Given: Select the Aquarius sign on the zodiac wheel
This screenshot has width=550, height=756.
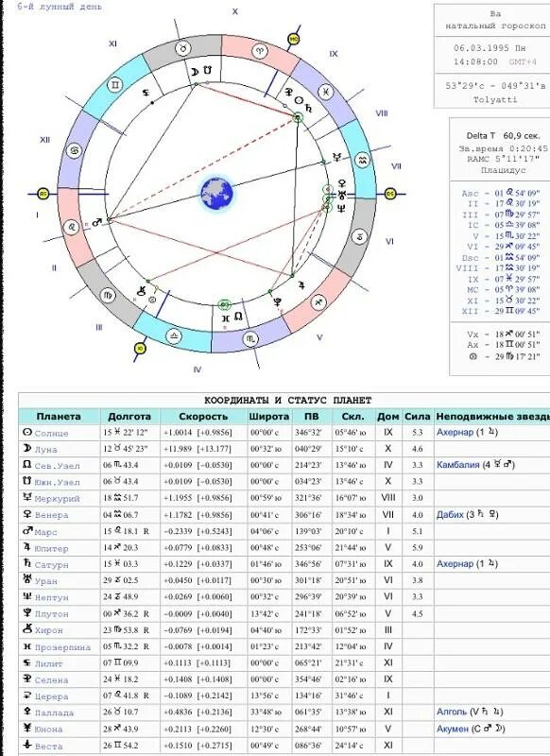Looking at the screenshot, I should tap(363, 160).
